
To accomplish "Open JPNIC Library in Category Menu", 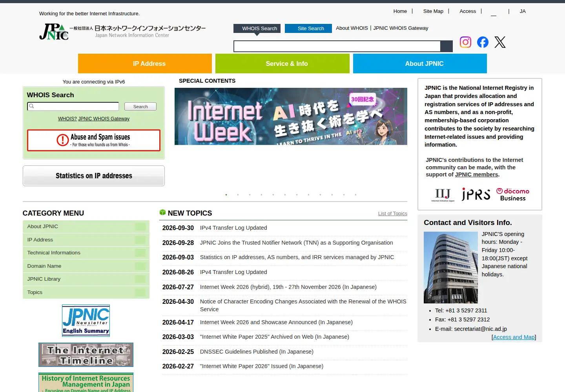I will [86, 279].
